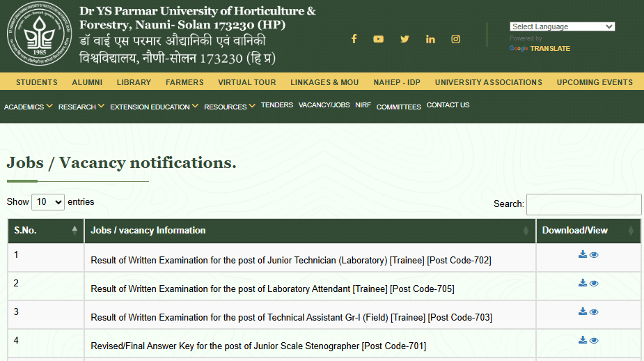This screenshot has height=361, width=644.
Task: View Junior Technician Post Code-702 result with eye icon
Action: 594,255
